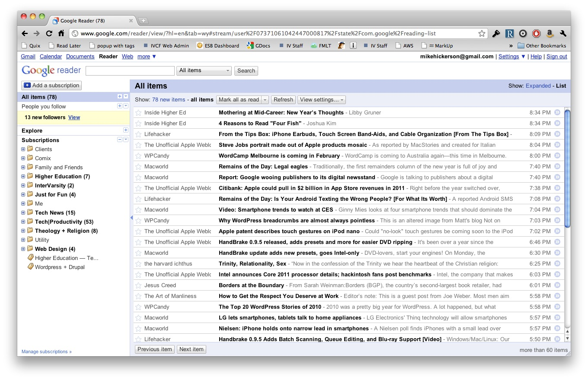Star the "Remains of the Day: Legal eagles" item

coord(138,167)
